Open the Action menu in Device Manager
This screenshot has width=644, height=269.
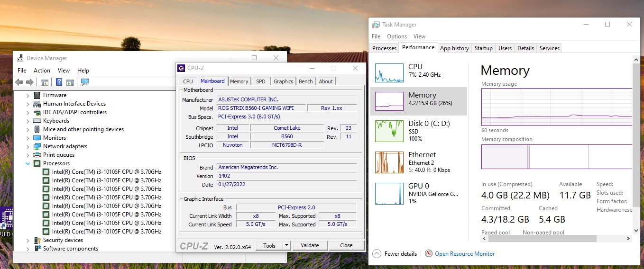pos(42,71)
